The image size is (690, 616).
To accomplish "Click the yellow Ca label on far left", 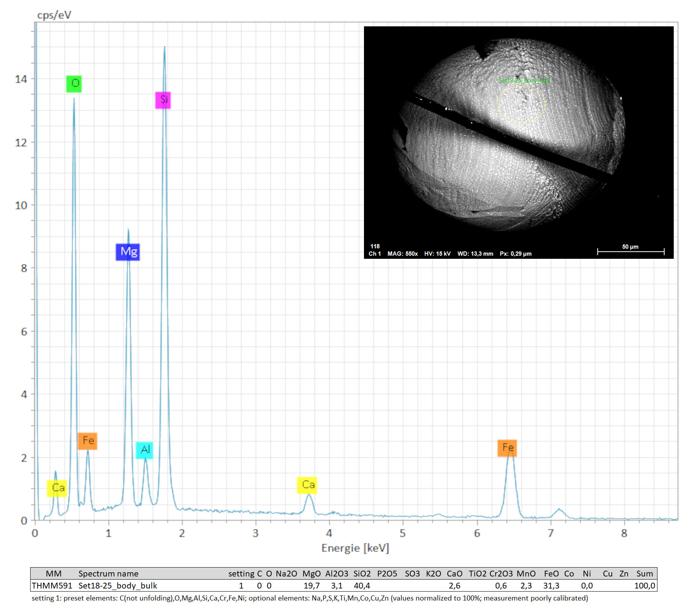I will (x=57, y=488).
